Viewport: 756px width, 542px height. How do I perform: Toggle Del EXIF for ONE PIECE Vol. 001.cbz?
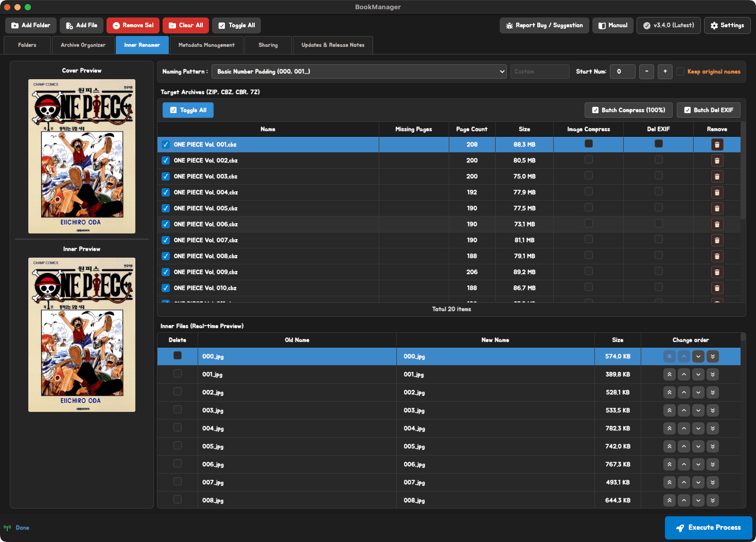pos(659,144)
